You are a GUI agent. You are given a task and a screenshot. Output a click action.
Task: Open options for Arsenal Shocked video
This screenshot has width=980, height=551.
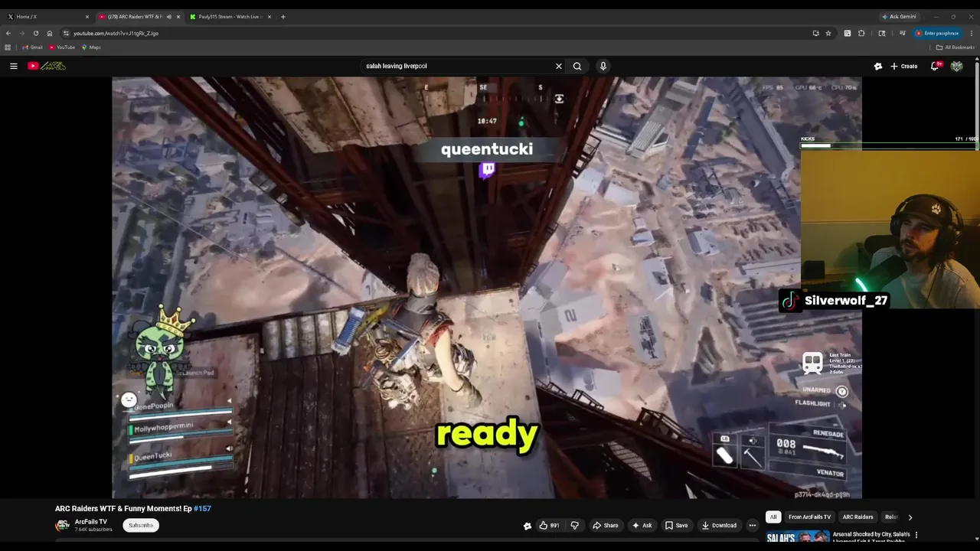(916, 535)
